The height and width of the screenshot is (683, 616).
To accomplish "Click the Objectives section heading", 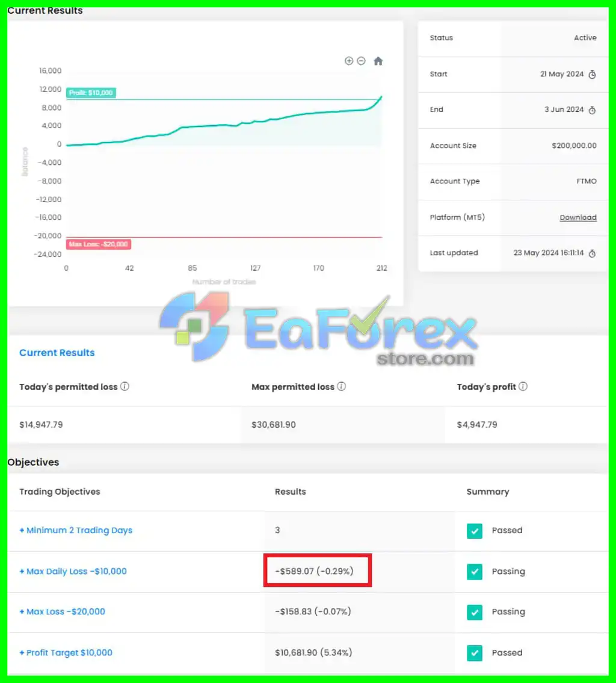I will [x=33, y=462].
